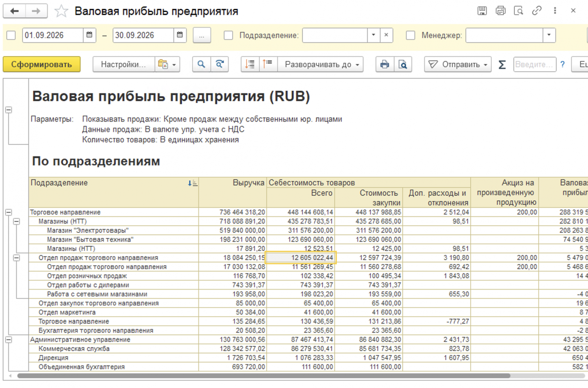Open the Менеджер dropdown list
This screenshot has height=388, width=588.
[x=549, y=35]
